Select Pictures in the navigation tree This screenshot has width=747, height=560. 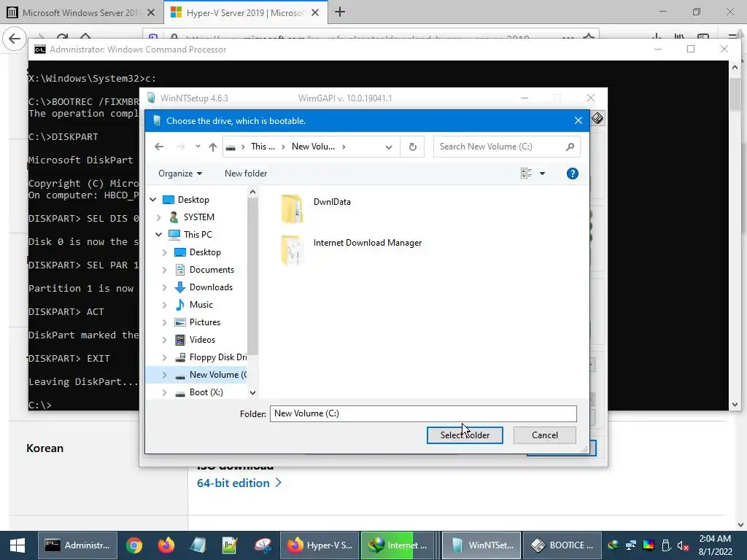pos(205,322)
